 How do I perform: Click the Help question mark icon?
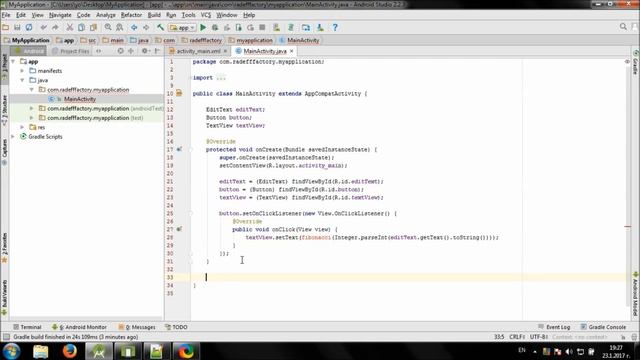pos(335,27)
